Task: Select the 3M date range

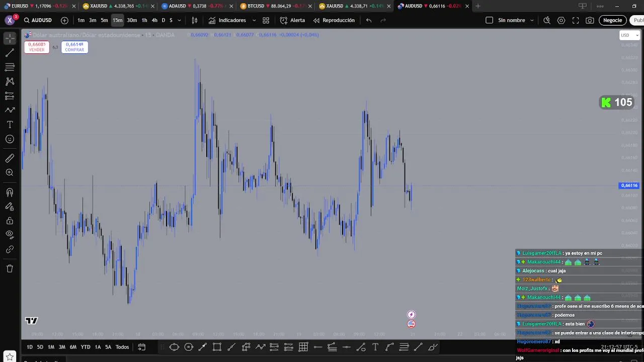Action: [x=62, y=347]
